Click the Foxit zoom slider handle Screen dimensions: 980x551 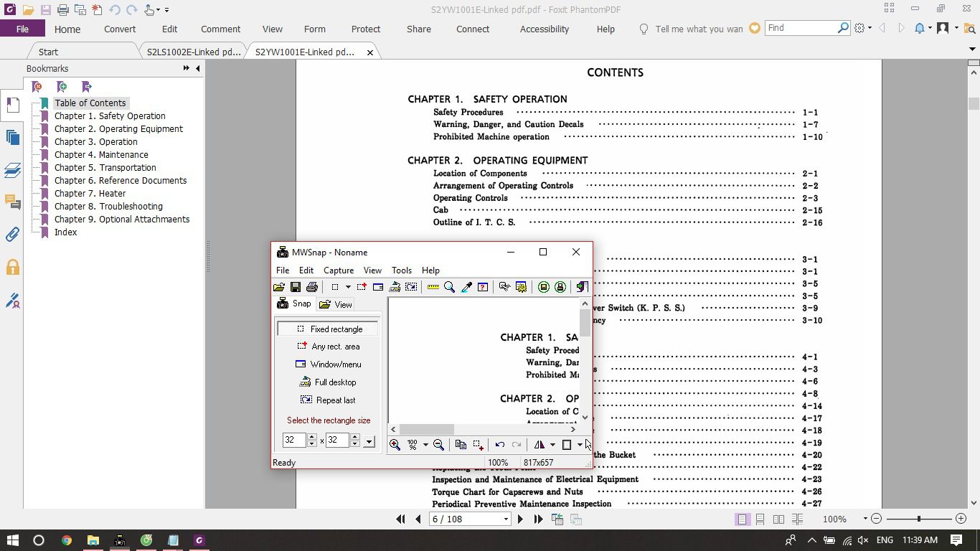click(918, 519)
